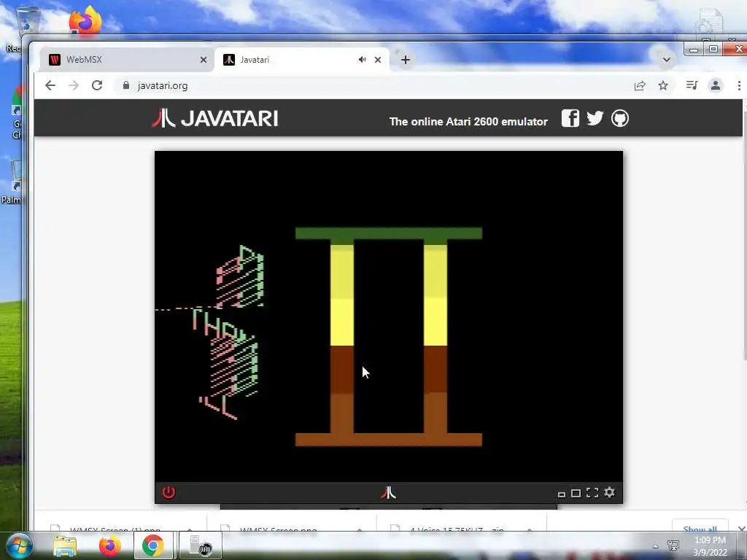This screenshot has width=747, height=560.
Task: Decrease emulator screen size
Action: [562, 494]
